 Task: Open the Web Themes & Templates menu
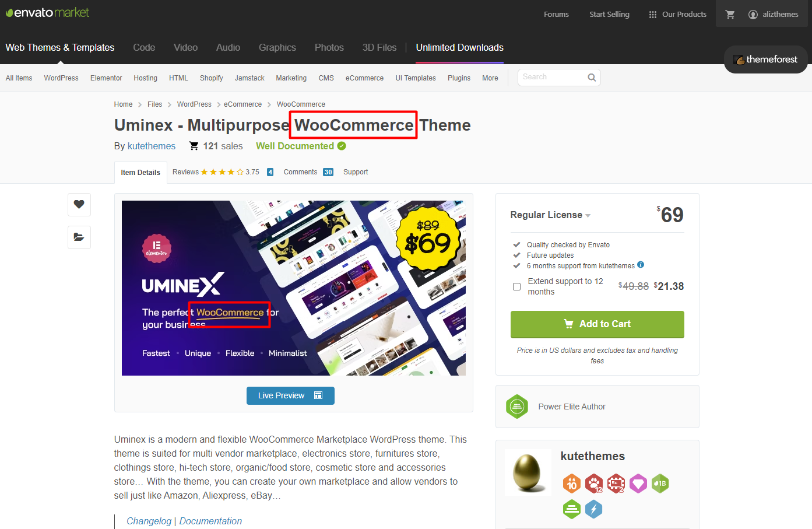click(60, 48)
